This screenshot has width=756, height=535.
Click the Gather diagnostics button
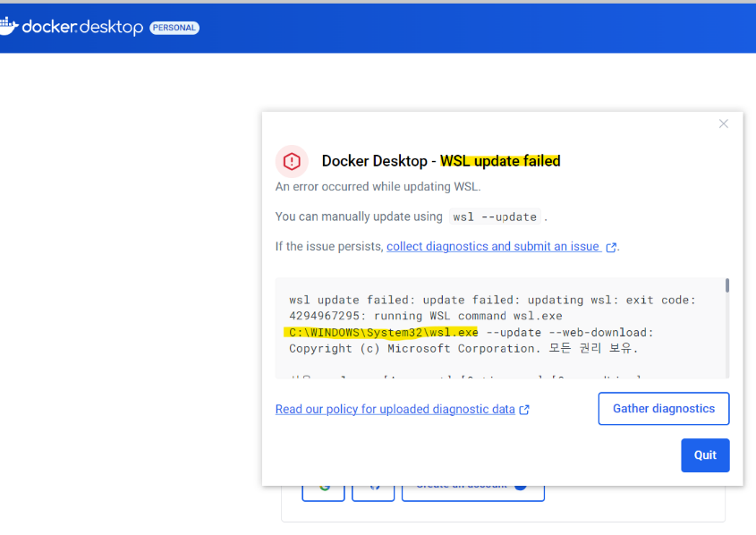664,409
